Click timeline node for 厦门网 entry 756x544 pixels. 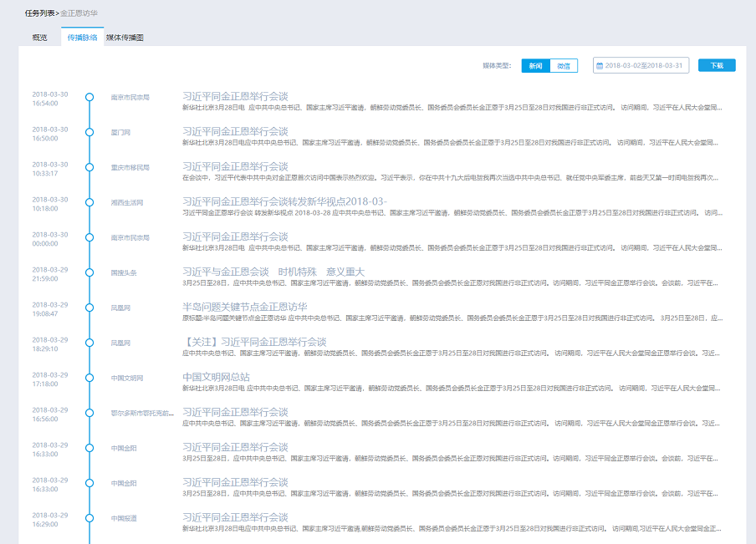(89, 132)
